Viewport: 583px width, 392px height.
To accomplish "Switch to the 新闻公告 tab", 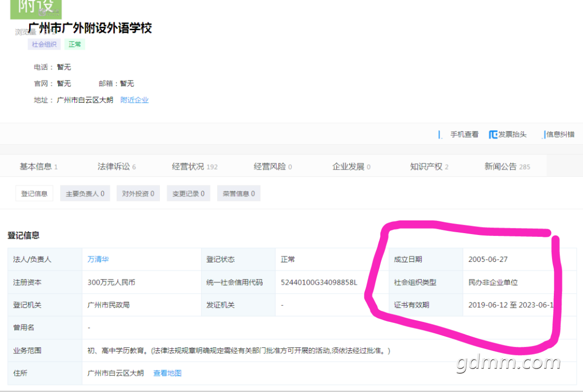I will tap(507, 166).
